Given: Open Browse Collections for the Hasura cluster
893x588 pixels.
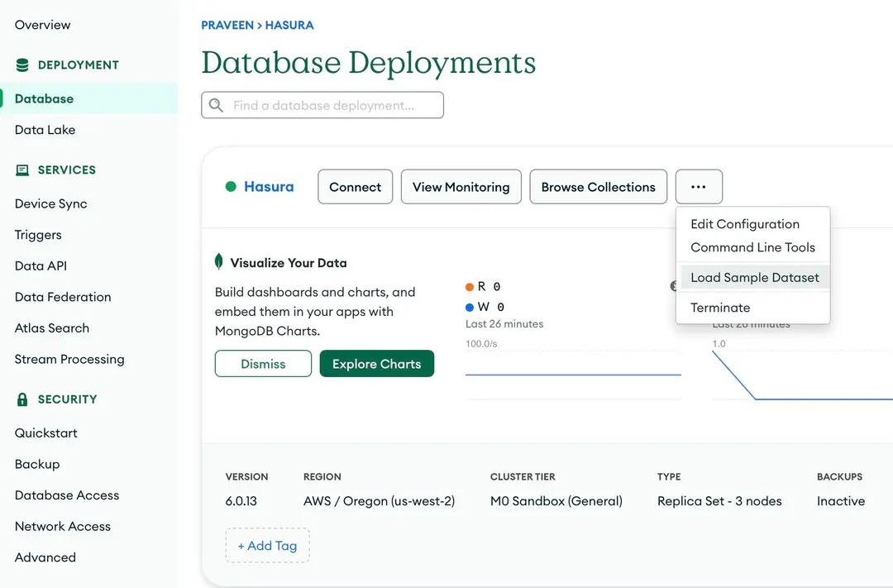Looking at the screenshot, I should tap(598, 186).
